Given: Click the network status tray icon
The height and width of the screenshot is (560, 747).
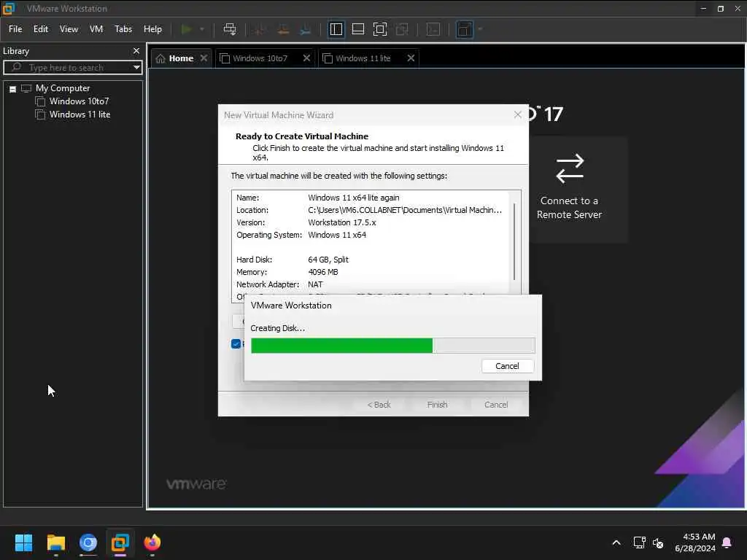Looking at the screenshot, I should [x=639, y=542].
